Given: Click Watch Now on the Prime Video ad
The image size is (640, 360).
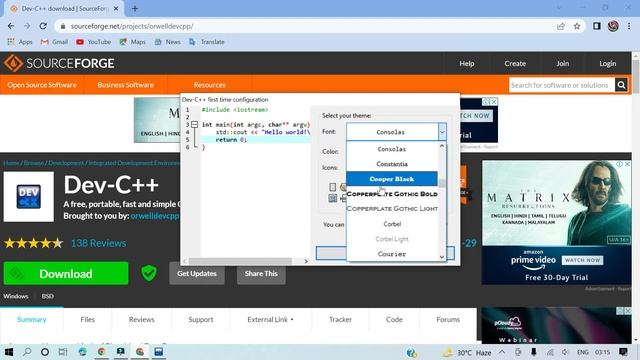Looking at the screenshot, I should tap(582, 260).
